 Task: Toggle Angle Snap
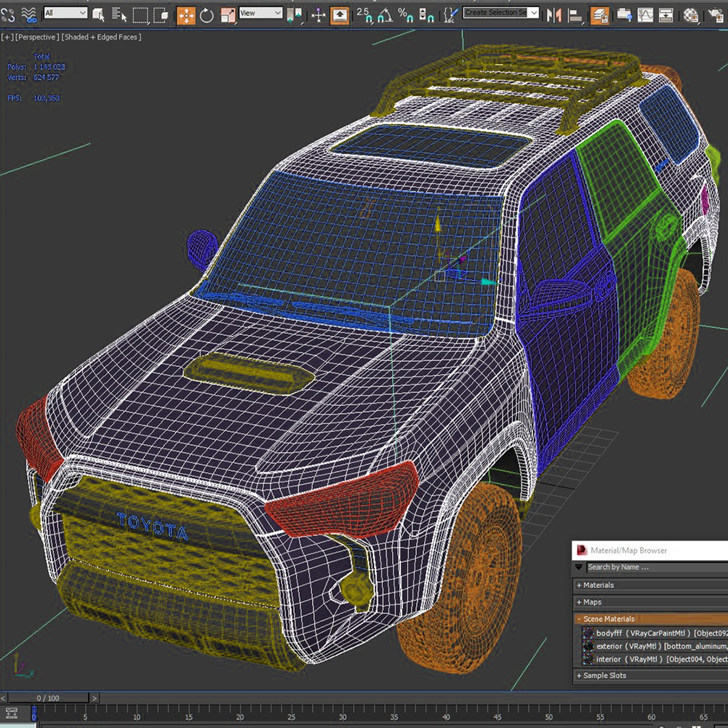[x=385, y=15]
